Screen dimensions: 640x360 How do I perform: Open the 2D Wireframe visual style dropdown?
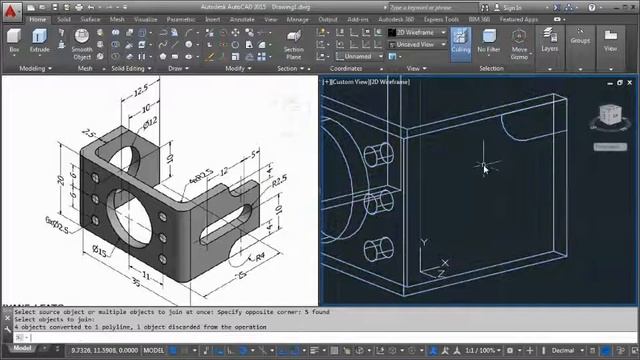(x=417, y=32)
